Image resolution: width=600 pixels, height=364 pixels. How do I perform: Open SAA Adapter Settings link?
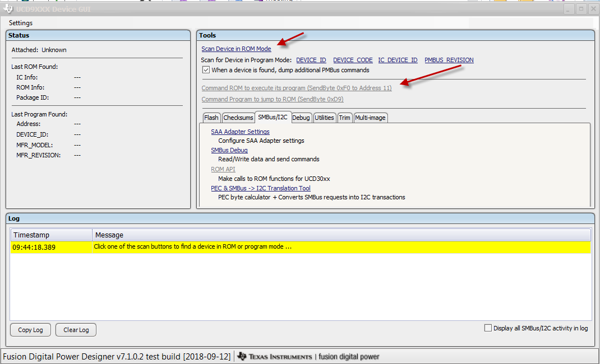click(240, 132)
